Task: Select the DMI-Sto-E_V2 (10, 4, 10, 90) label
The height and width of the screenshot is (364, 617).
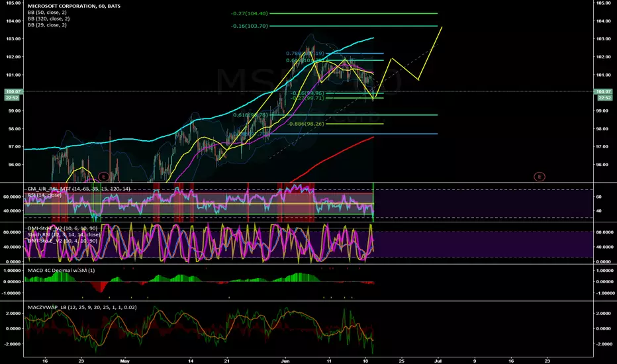Action: pyautogui.click(x=63, y=241)
